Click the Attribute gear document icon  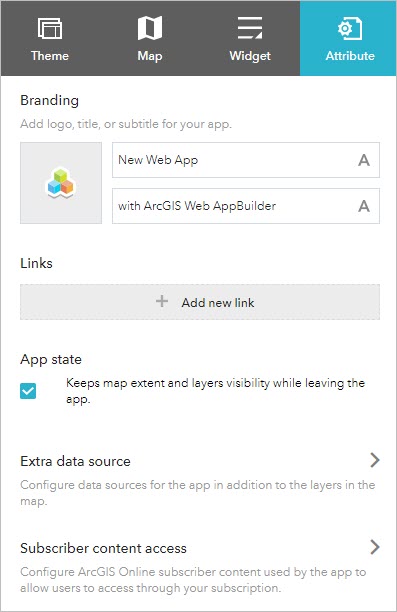point(350,28)
